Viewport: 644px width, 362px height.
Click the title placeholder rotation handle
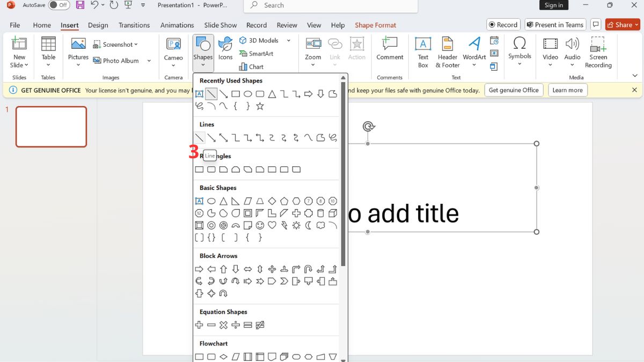point(368,127)
